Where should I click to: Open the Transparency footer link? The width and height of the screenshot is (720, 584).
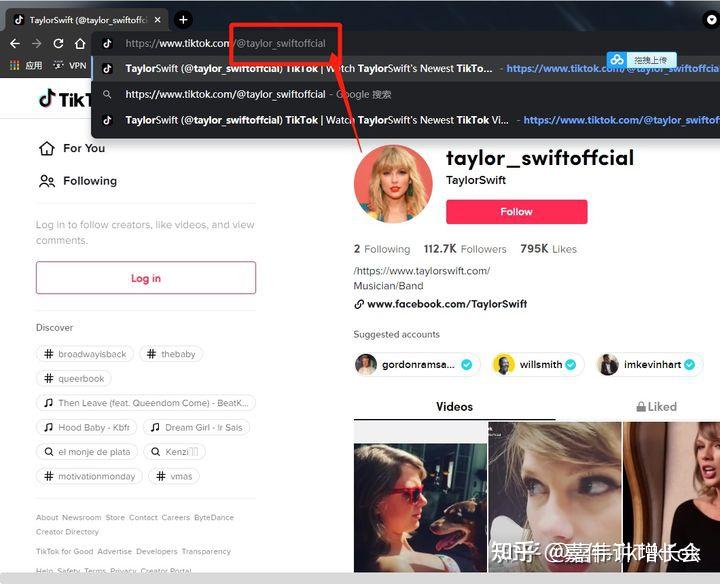tap(206, 551)
